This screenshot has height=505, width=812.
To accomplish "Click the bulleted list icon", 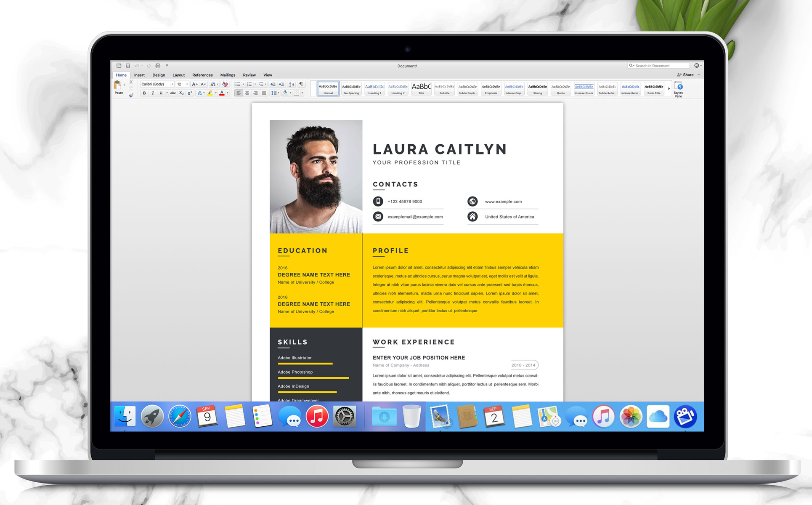I will [x=237, y=84].
